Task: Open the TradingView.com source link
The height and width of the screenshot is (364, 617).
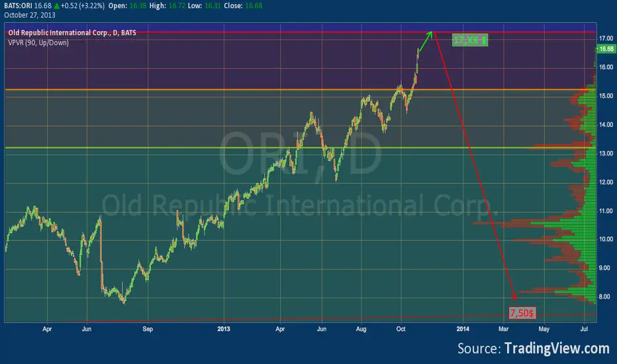Action: (557, 349)
